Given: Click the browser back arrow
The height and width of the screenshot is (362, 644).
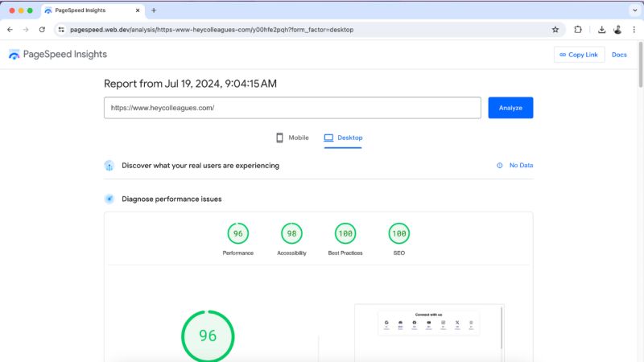Looking at the screenshot, I should point(10,30).
